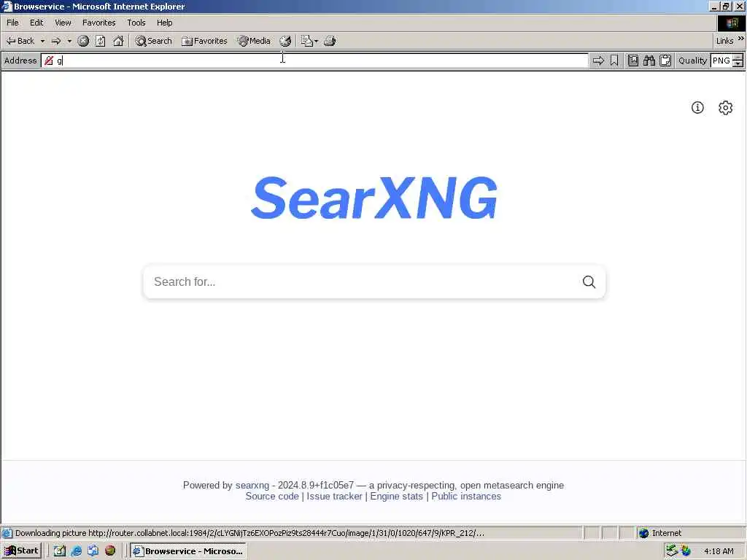The image size is (747, 560).
Task: Click the History toolbar icon
Action: pos(285,41)
